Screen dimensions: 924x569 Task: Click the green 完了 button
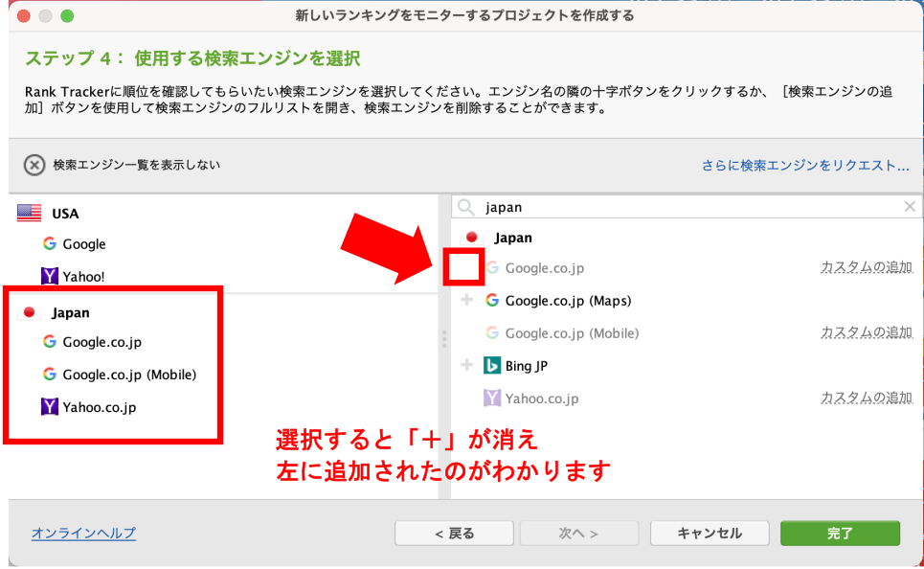(x=840, y=533)
